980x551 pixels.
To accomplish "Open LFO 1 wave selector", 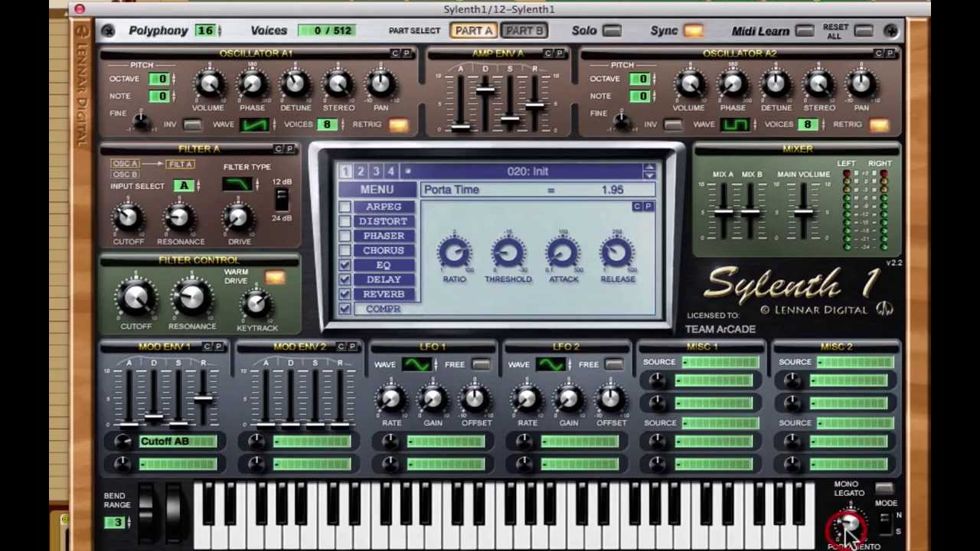I will coord(417,364).
